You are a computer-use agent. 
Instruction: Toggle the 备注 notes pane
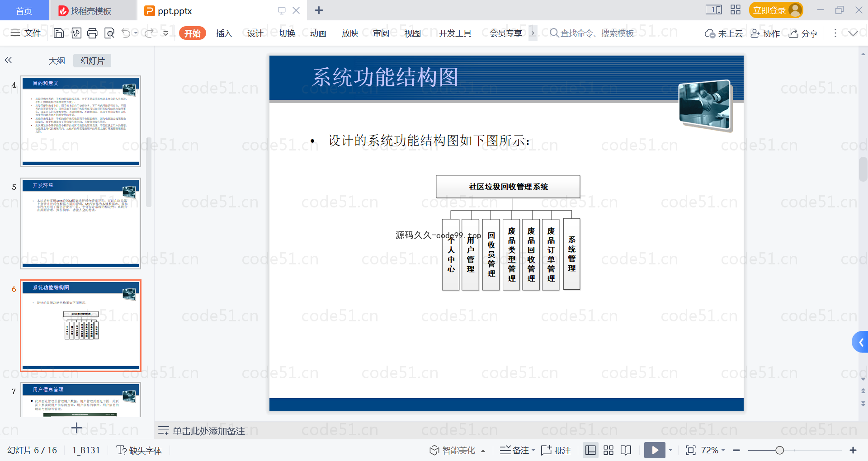[x=518, y=450]
